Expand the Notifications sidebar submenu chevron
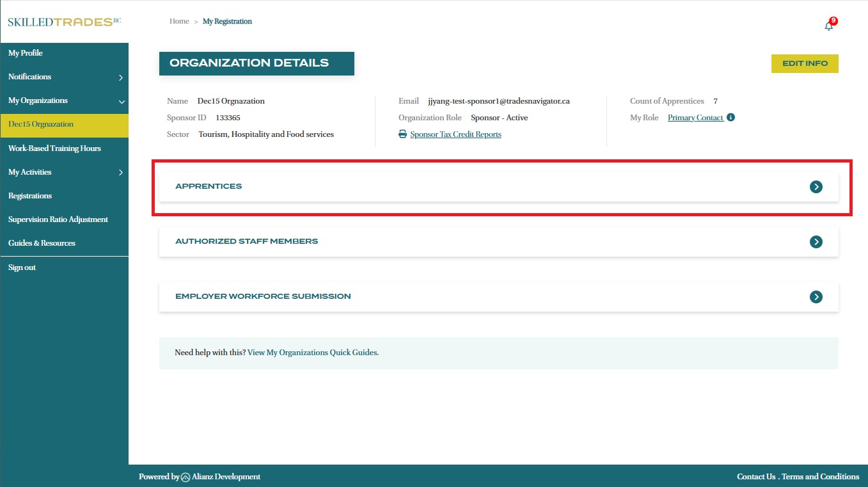 tap(121, 77)
